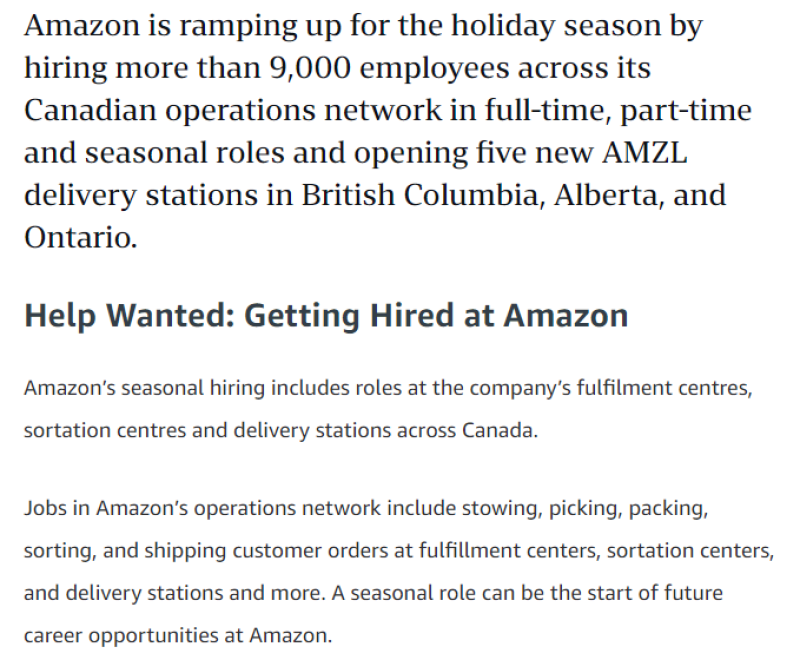Click the "full-time, part-time" text in the intro
Image resolution: width=800 pixels, height=660 pixels.
pyautogui.click(x=618, y=110)
